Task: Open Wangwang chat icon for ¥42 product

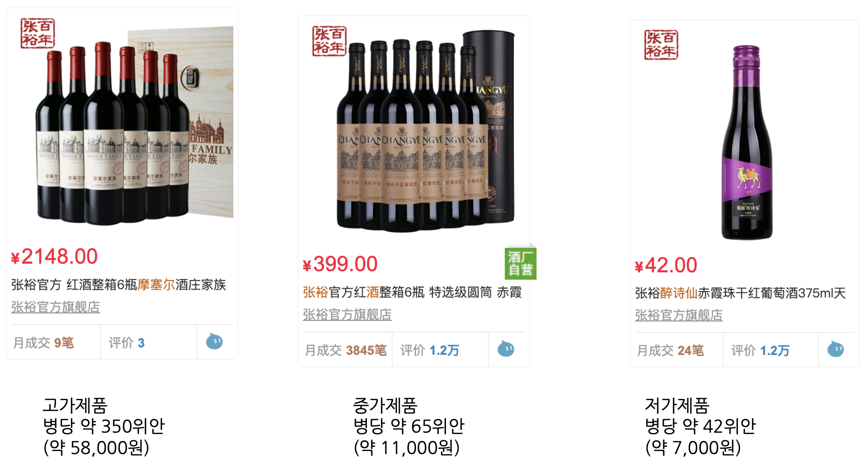Action: pyautogui.click(x=835, y=349)
